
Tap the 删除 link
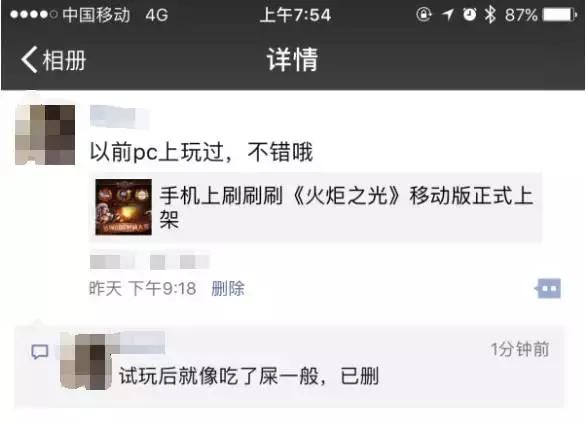click(x=228, y=288)
